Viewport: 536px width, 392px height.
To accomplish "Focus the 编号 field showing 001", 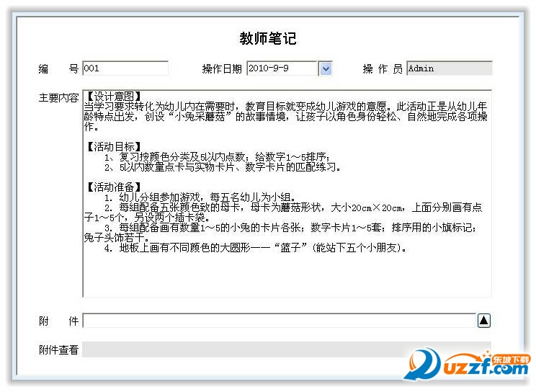I will coord(125,68).
